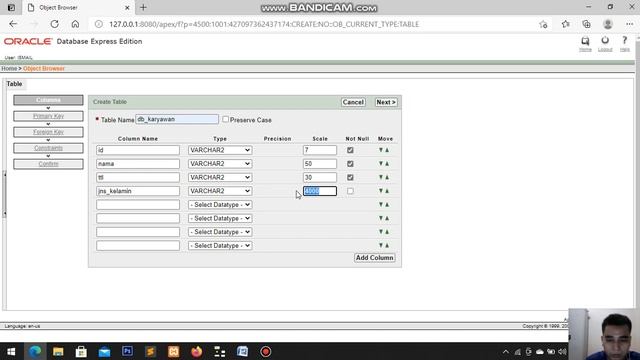This screenshot has width=640, height=360.
Task: Open File Explorer in taskbar
Action: click(58, 351)
